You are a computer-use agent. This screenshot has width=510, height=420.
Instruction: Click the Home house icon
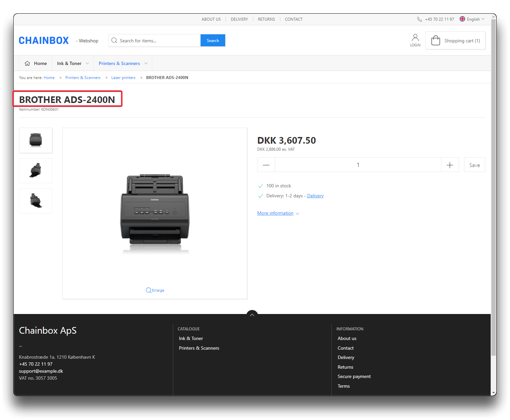tap(27, 63)
